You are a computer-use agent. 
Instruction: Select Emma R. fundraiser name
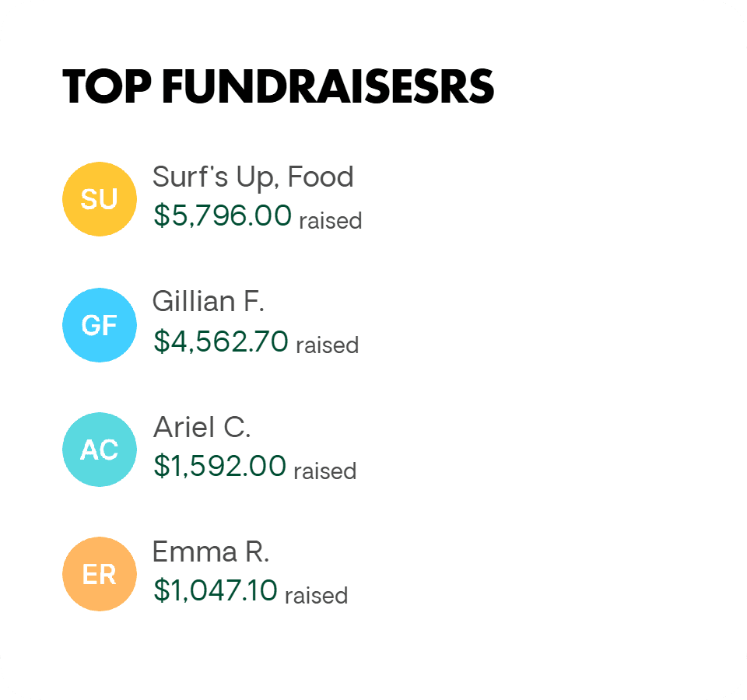pyautogui.click(x=211, y=552)
